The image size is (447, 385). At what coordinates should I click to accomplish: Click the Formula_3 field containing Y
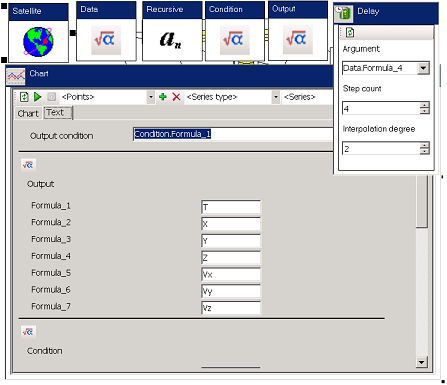coord(231,241)
